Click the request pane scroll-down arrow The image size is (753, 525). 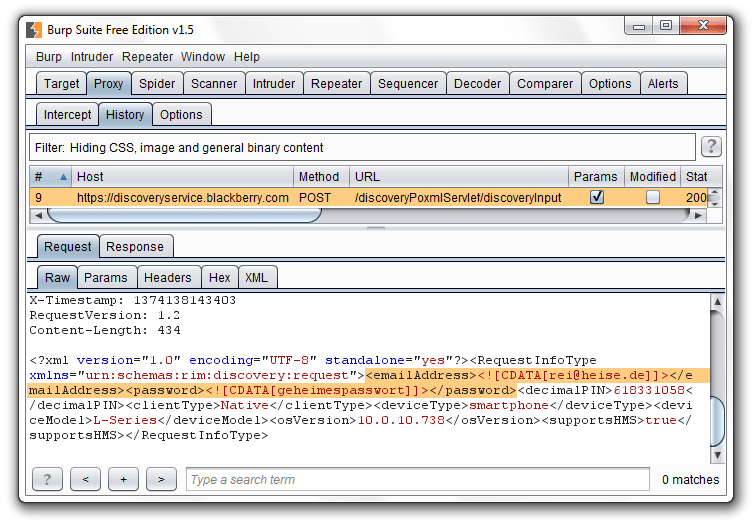tap(717, 455)
